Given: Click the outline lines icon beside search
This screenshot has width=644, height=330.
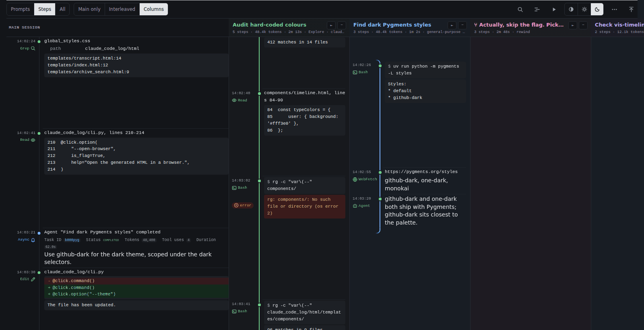Looking at the screenshot, I should 537,9.
